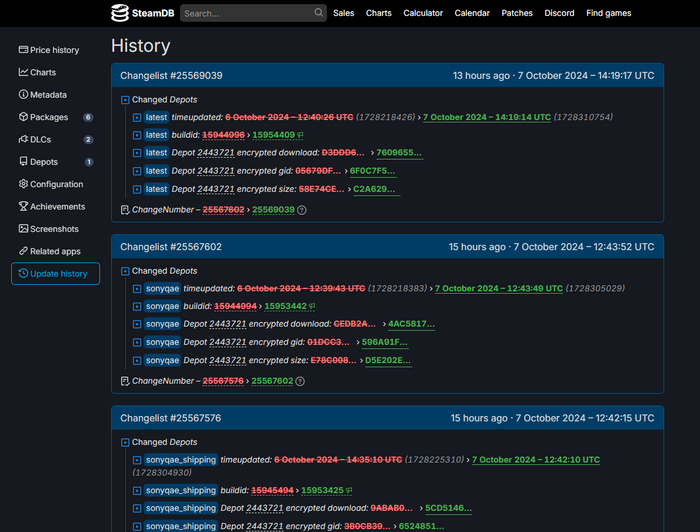Click the Charts sidebar line-graph icon
This screenshot has width=700, height=532.
(23, 72)
